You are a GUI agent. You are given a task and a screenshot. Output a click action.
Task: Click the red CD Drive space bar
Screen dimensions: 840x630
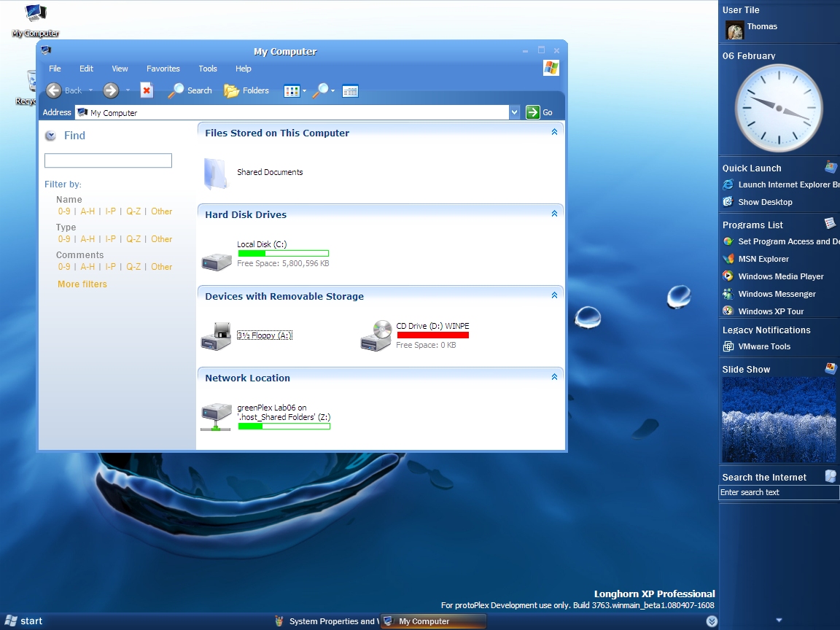click(x=433, y=335)
